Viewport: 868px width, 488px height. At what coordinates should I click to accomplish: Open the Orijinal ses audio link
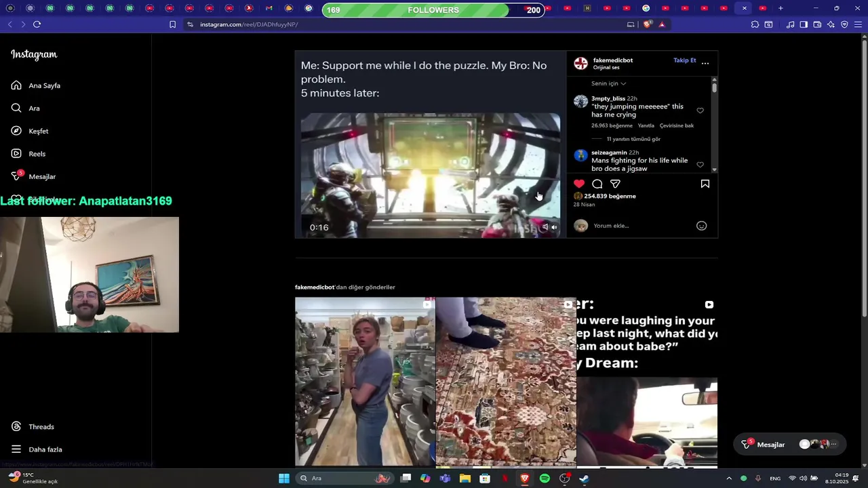tap(606, 68)
